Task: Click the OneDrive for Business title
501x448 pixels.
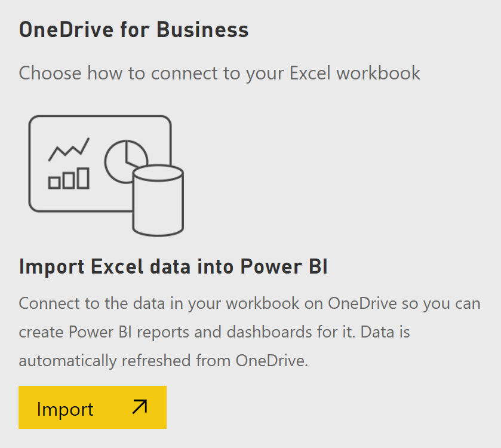Action: (x=134, y=30)
